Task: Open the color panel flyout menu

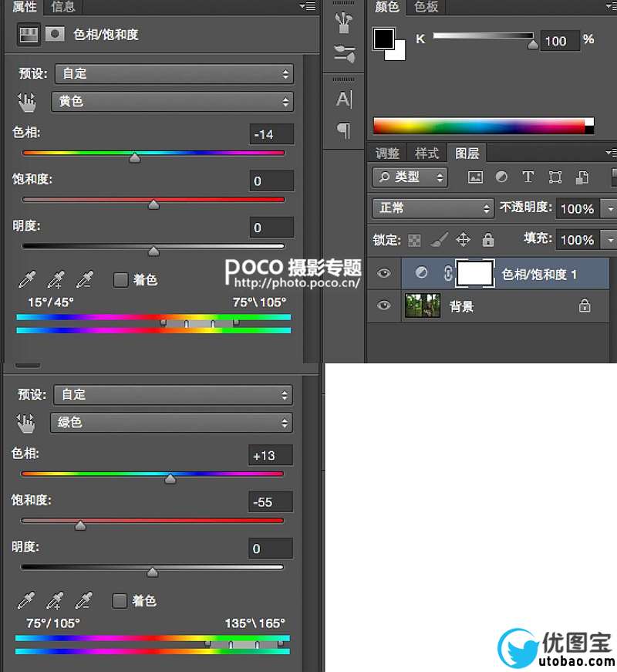Action: [612, 6]
